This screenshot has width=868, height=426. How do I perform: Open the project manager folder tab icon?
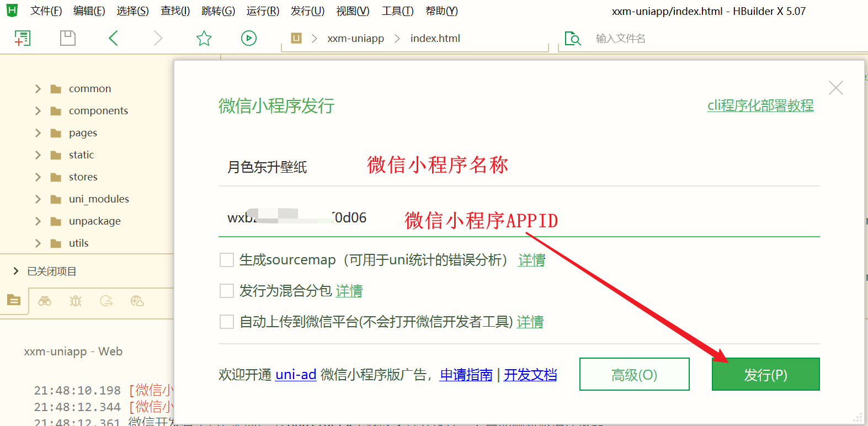[x=14, y=300]
